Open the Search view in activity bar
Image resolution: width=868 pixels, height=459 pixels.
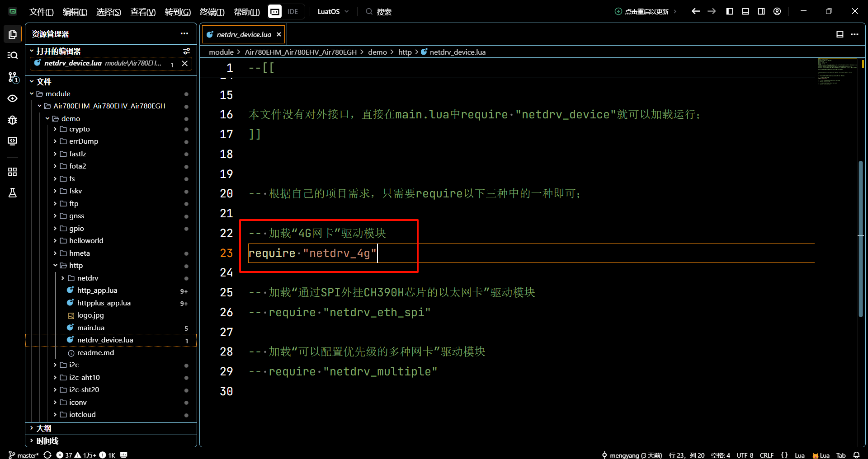point(13,55)
